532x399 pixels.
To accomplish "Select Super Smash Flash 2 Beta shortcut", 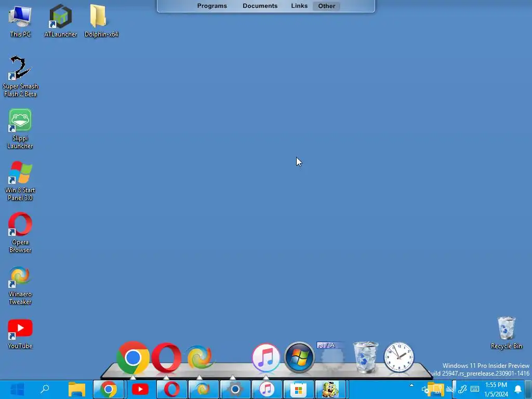I will pos(20,77).
